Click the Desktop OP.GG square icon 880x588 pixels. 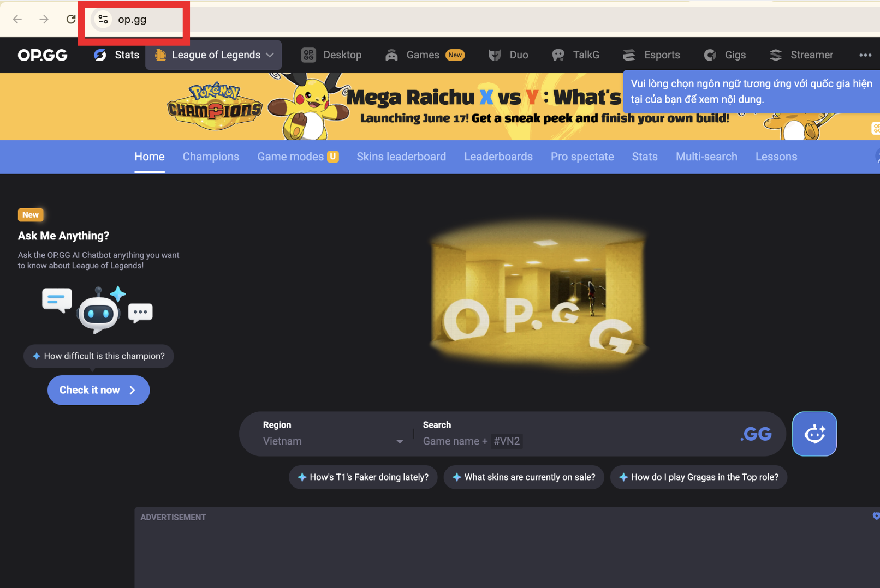click(x=308, y=55)
